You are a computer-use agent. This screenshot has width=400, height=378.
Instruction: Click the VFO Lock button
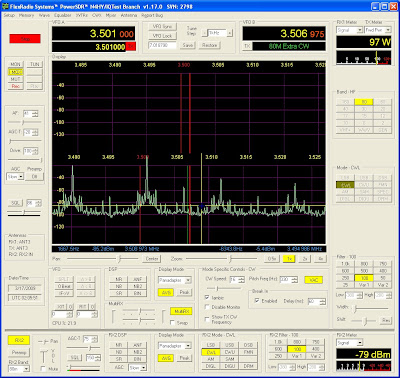click(x=162, y=36)
